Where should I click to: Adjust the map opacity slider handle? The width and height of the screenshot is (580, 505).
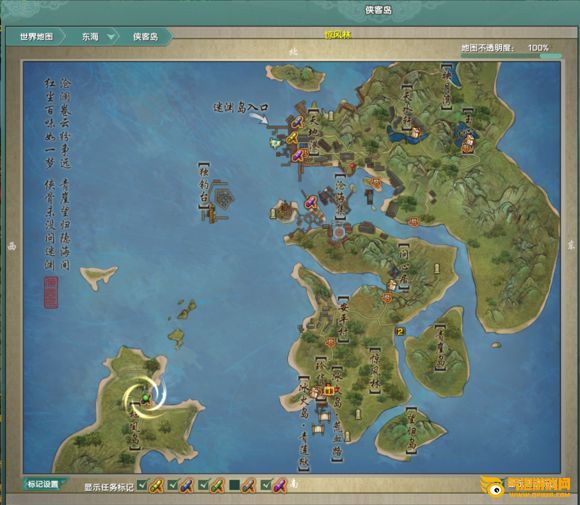pyautogui.click(x=550, y=56)
